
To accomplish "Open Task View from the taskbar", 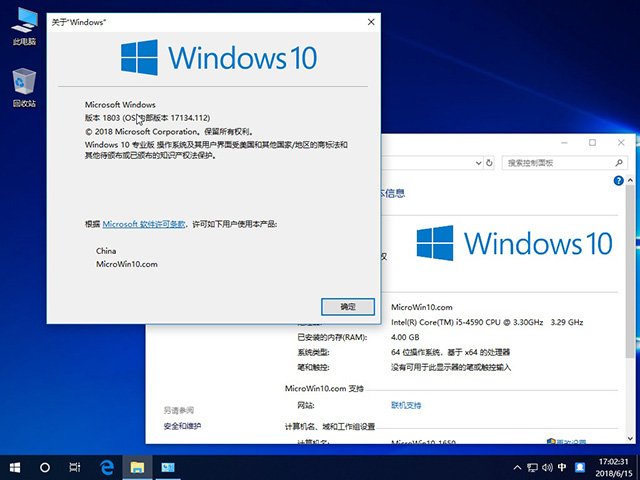I will [75, 467].
